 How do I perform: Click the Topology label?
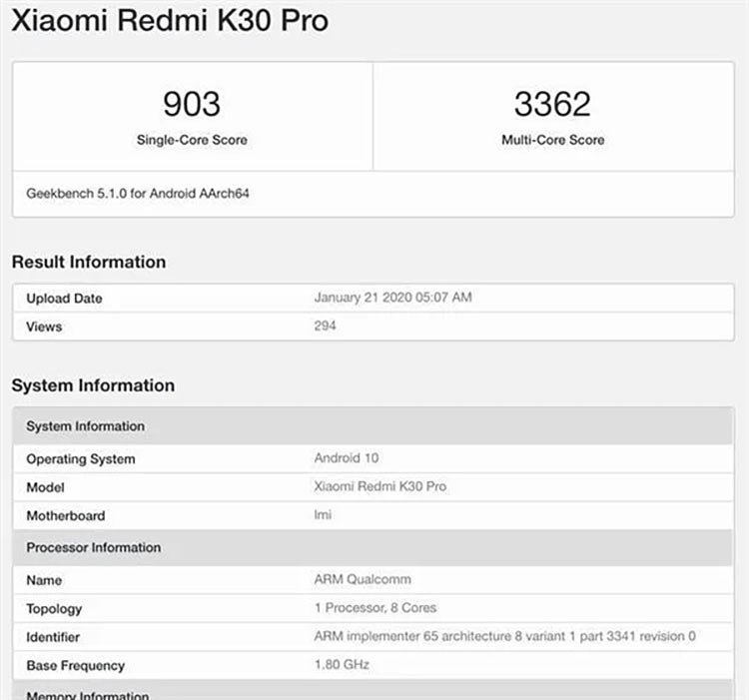(x=54, y=609)
